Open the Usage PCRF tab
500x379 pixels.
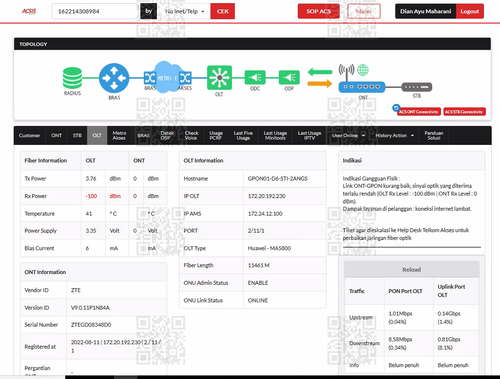click(x=216, y=135)
